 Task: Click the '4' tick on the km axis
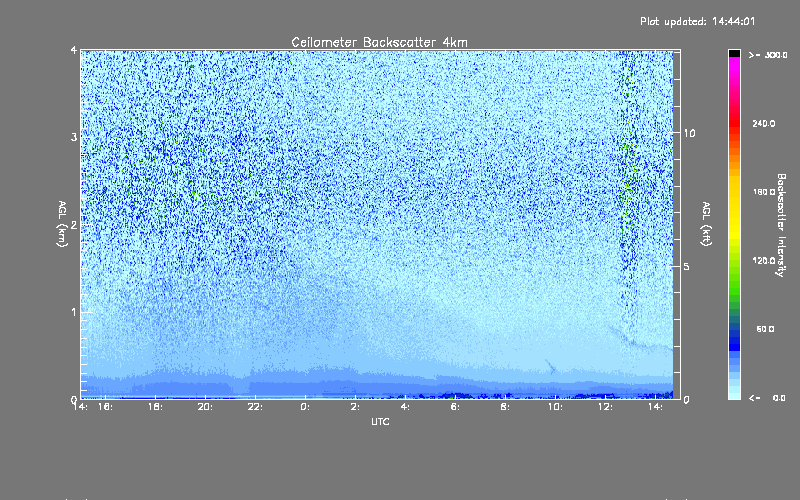point(74,51)
